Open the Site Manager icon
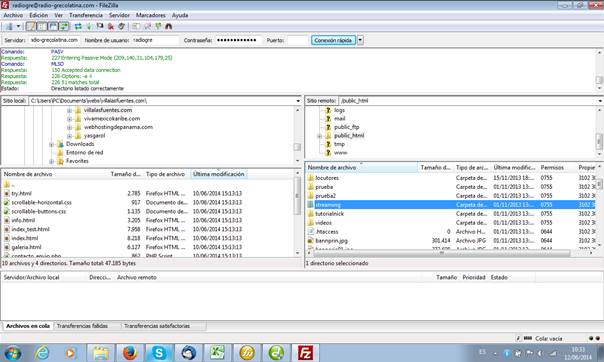Viewport: 604px width, 362px height. point(8,26)
